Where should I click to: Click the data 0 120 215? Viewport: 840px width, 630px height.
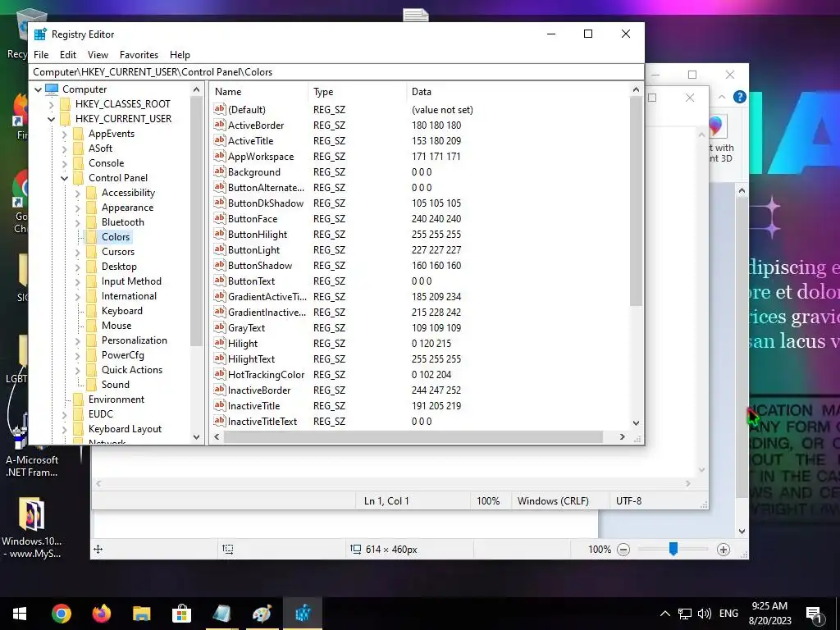click(x=431, y=344)
